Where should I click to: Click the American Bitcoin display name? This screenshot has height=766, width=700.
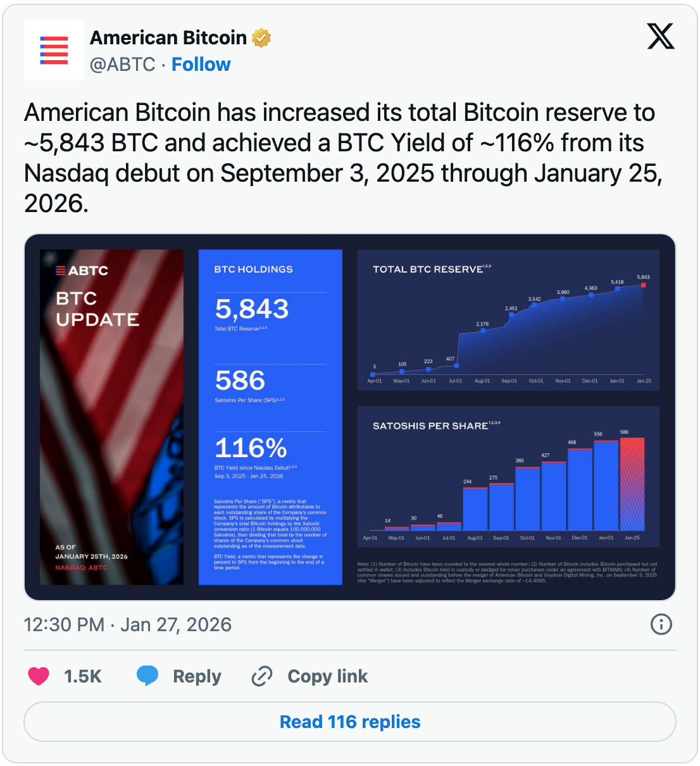pyautogui.click(x=168, y=37)
